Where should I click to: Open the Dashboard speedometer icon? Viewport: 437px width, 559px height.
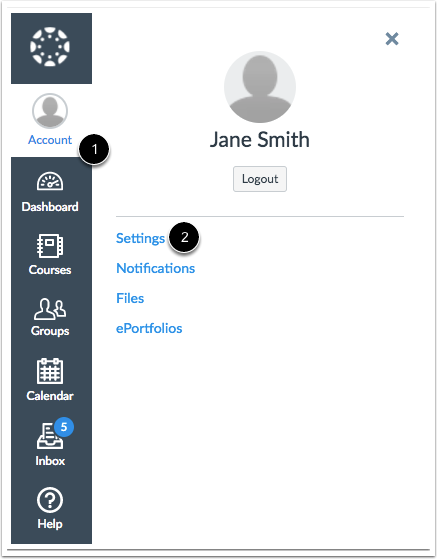tap(50, 181)
